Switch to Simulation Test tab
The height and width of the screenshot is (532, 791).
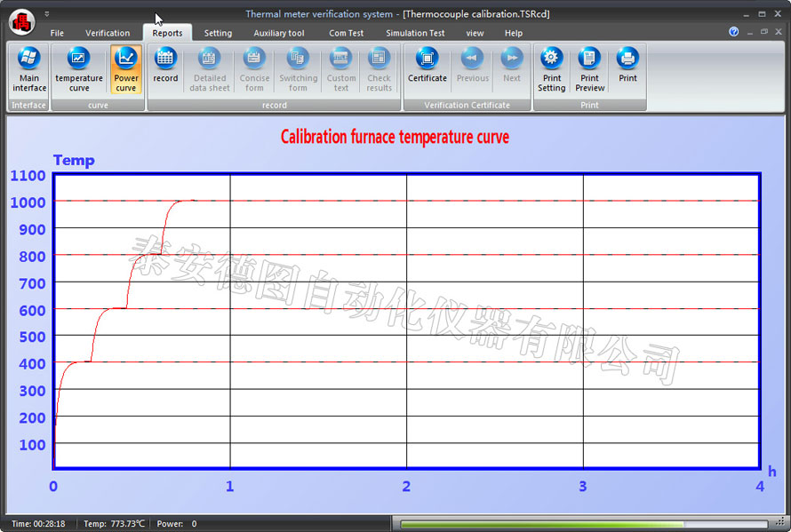tap(415, 33)
